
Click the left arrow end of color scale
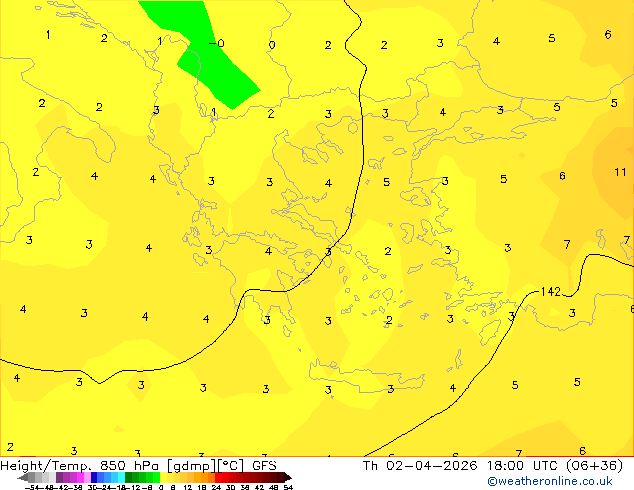tap(23, 478)
